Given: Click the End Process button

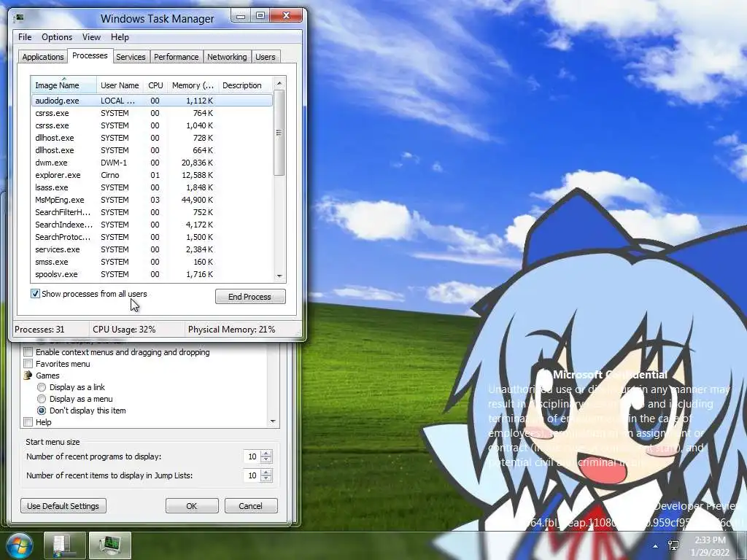Looking at the screenshot, I should 250,297.
